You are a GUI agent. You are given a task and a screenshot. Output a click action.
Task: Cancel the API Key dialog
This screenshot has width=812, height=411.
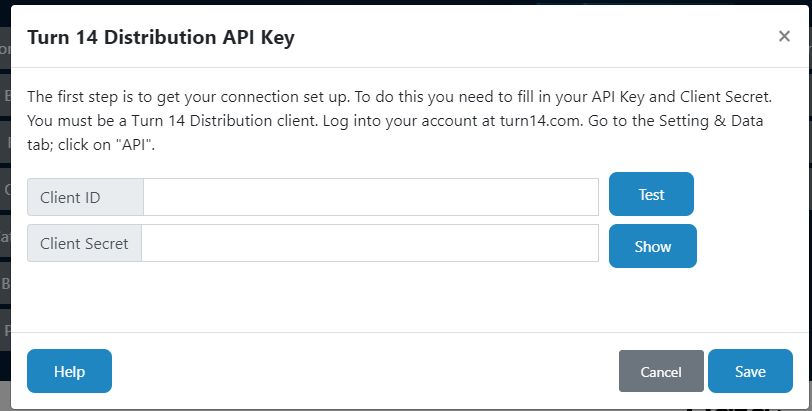[x=660, y=372]
